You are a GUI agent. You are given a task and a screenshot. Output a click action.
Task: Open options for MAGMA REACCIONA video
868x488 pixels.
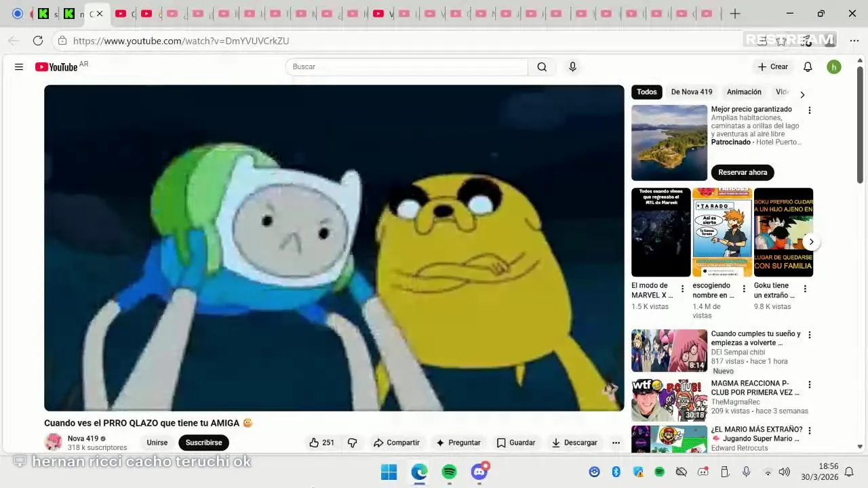809,384
